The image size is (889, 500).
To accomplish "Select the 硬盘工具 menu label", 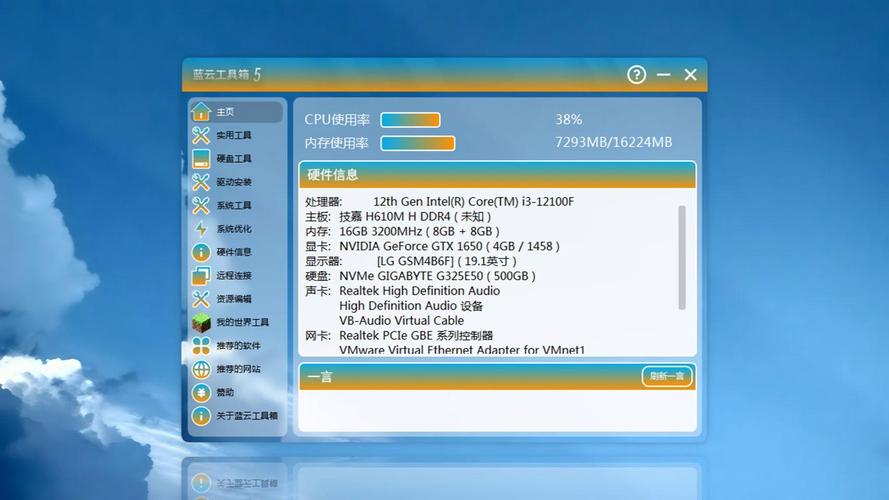I will [x=234, y=159].
